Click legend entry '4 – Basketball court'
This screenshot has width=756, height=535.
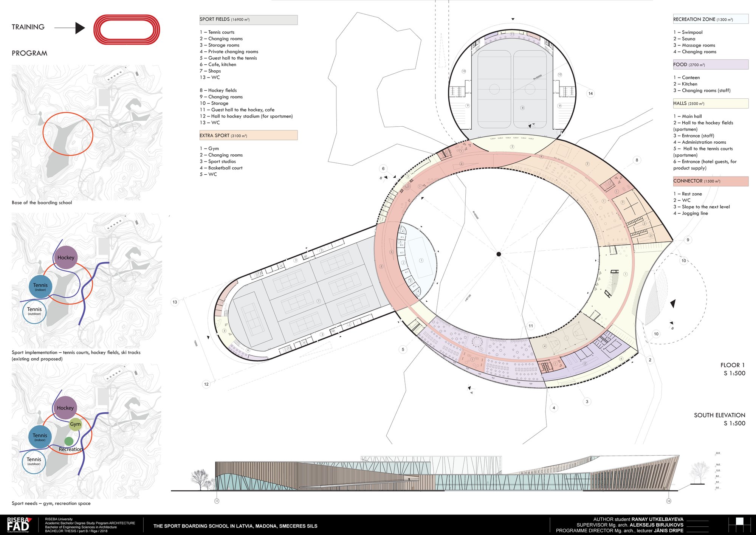pyautogui.click(x=221, y=168)
